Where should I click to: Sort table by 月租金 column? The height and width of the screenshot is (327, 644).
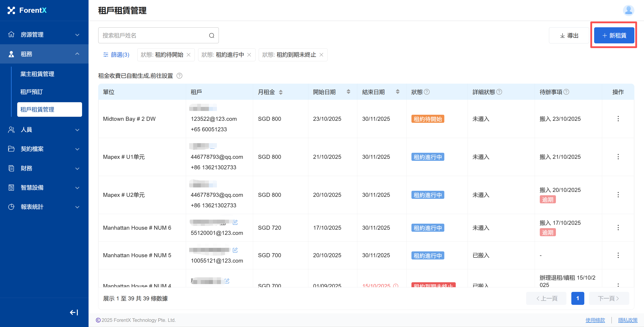[280, 92]
